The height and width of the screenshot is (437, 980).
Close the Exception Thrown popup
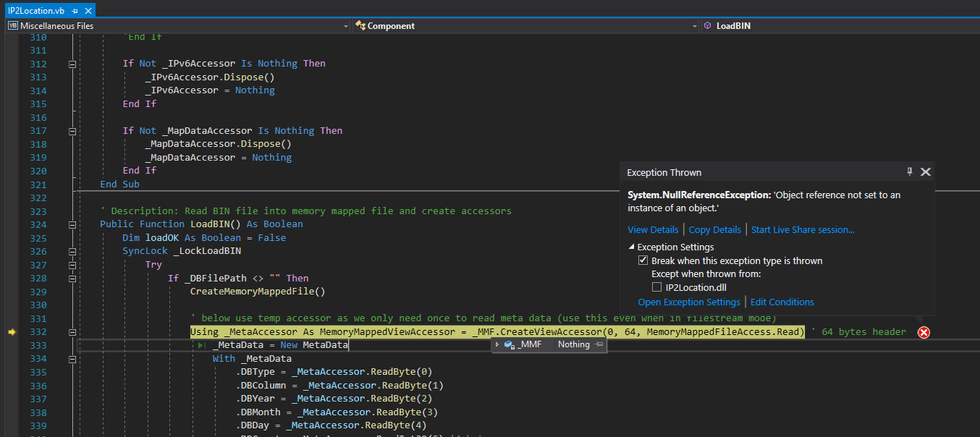click(x=925, y=172)
